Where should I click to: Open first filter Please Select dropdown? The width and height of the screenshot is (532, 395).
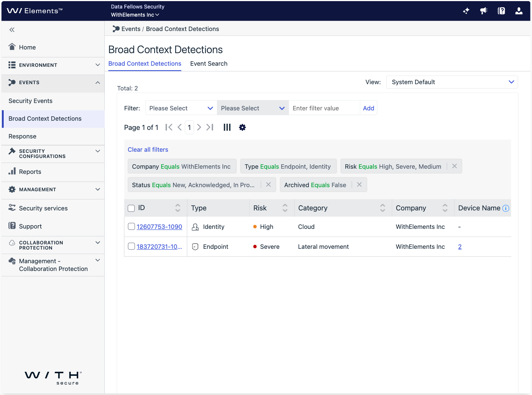click(x=181, y=108)
